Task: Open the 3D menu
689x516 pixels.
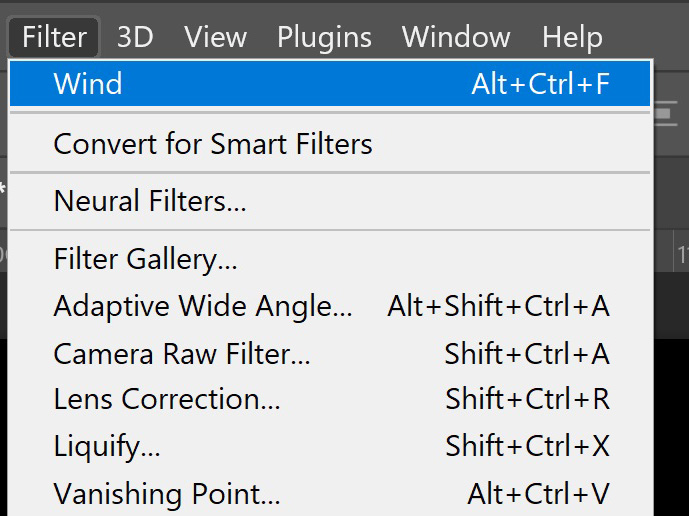Action: tap(135, 37)
